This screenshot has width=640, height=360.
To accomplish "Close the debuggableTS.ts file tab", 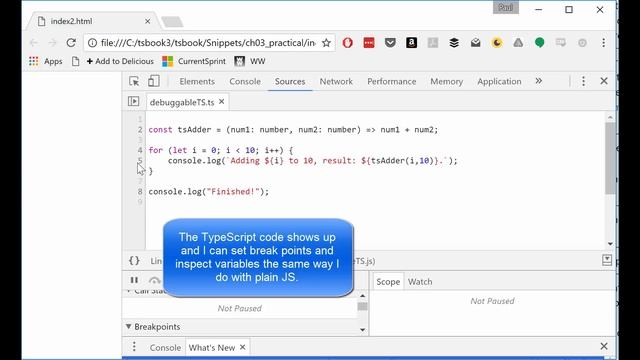I will 222,102.
